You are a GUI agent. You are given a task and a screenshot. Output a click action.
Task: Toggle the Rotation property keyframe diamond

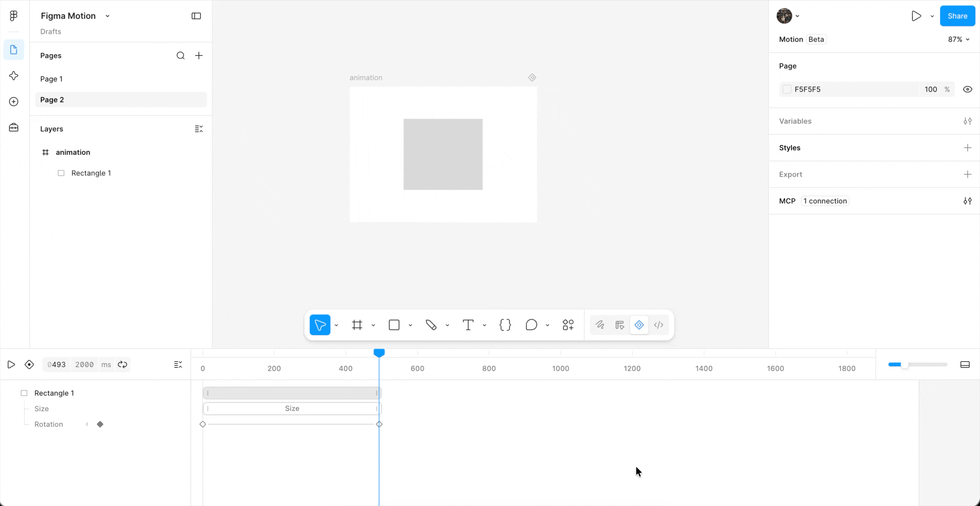click(x=100, y=424)
